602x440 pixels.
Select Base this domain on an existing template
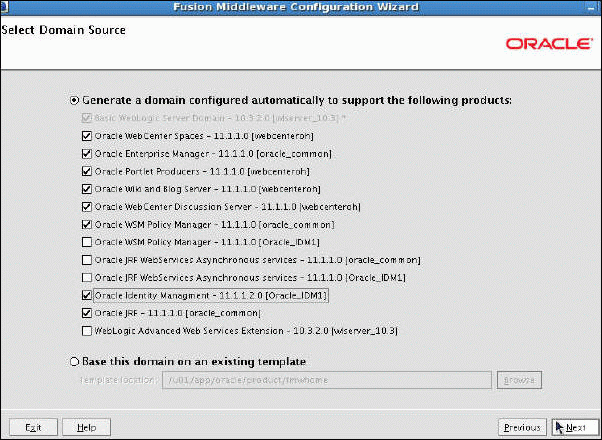coord(75,361)
